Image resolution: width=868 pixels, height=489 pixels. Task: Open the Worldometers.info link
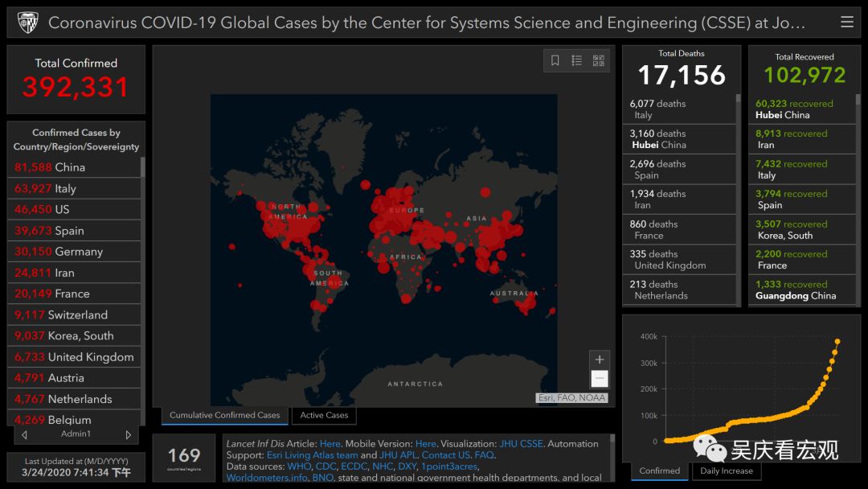(x=266, y=478)
